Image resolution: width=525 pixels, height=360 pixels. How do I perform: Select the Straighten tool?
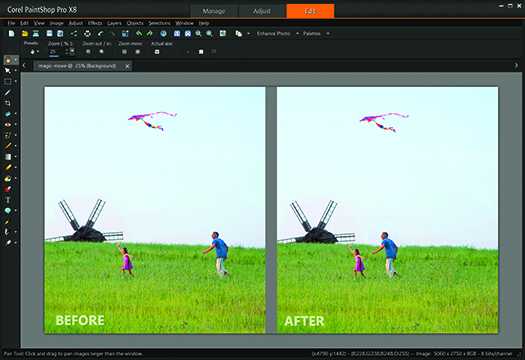(8, 114)
